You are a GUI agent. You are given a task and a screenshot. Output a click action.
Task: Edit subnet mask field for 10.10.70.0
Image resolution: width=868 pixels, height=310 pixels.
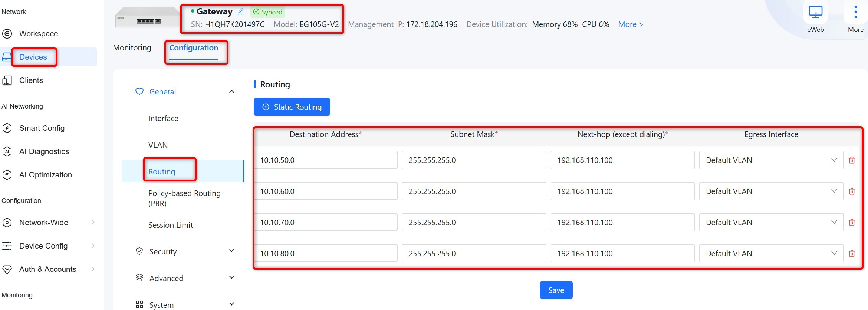(474, 223)
